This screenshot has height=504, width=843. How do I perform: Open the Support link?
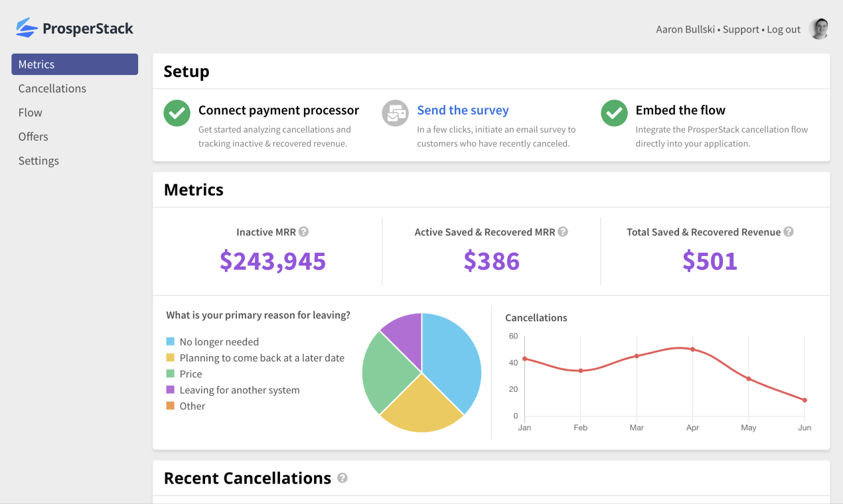tap(741, 29)
